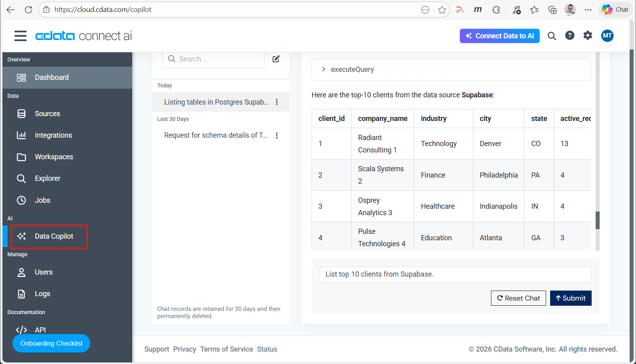
Task: Click the MT user avatar
Action: click(607, 36)
